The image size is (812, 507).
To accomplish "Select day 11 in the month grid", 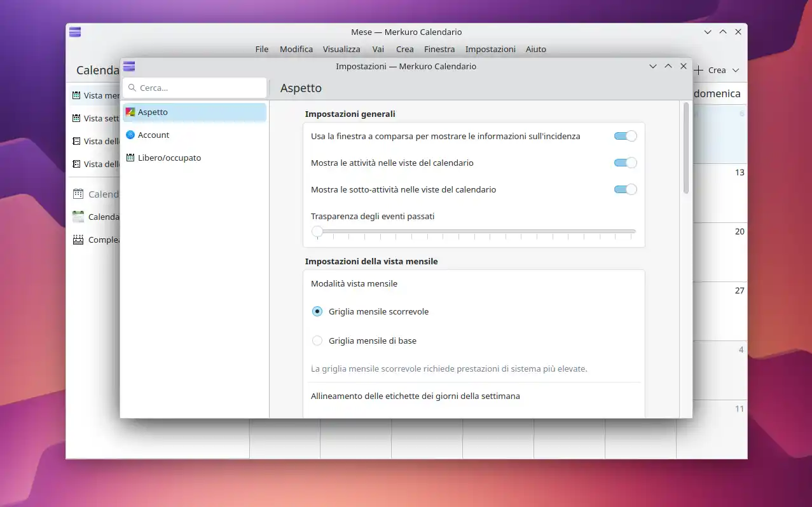I will 740,409.
